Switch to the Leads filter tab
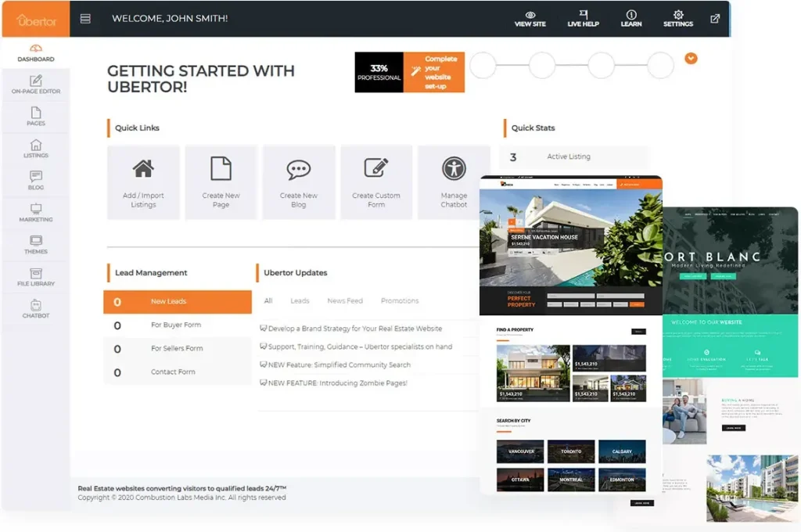801x532 pixels. pyautogui.click(x=300, y=300)
